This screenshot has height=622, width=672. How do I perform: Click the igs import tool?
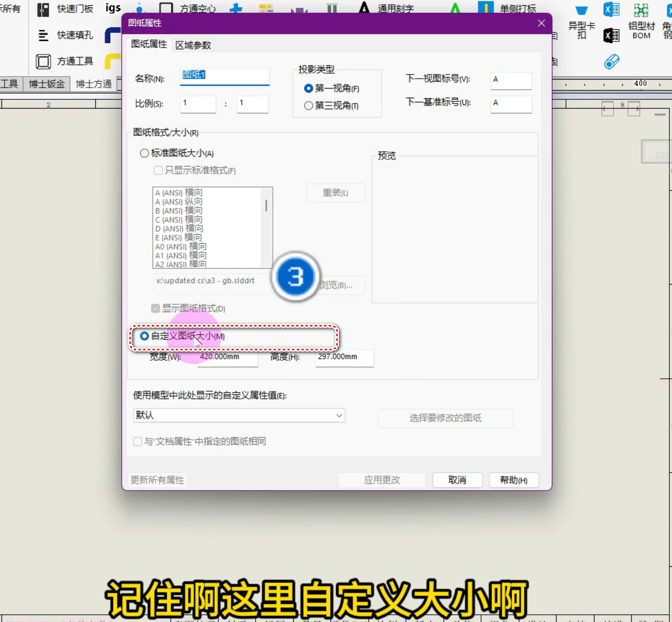(x=112, y=8)
